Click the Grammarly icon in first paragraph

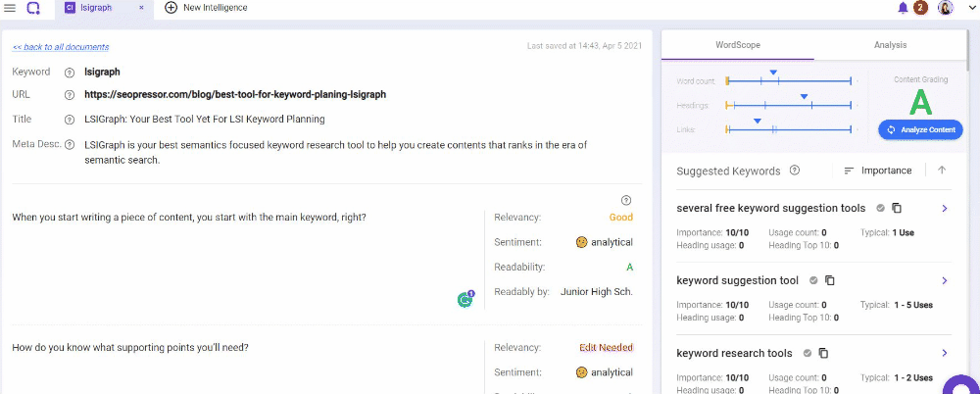pyautogui.click(x=465, y=300)
